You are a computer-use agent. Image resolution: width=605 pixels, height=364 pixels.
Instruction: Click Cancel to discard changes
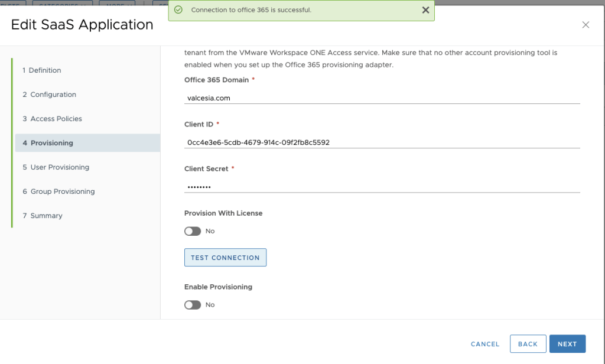click(x=485, y=344)
